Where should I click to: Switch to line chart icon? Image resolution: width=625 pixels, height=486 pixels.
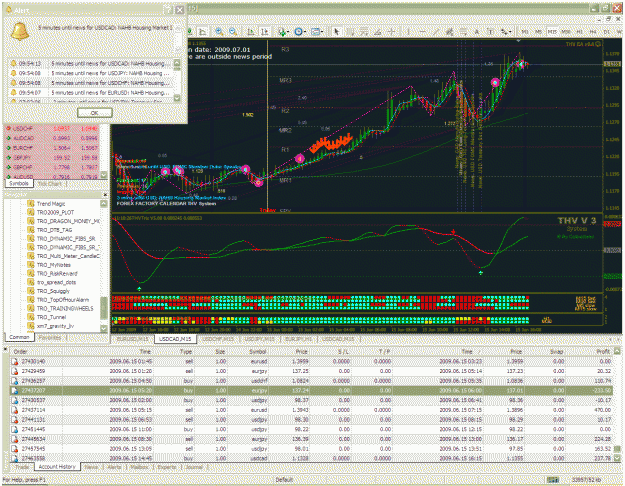[202, 31]
